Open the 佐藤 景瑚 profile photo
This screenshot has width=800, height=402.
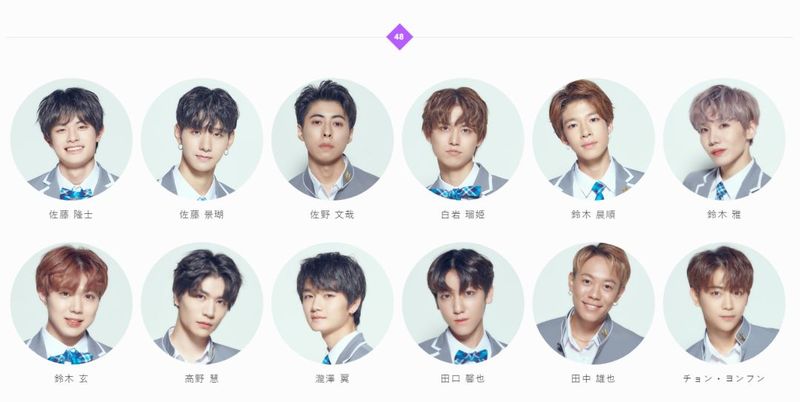pos(202,139)
